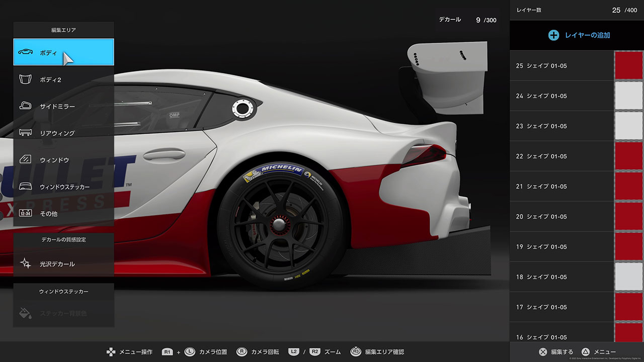Click the R stick icon for カメラ回転

click(242, 352)
